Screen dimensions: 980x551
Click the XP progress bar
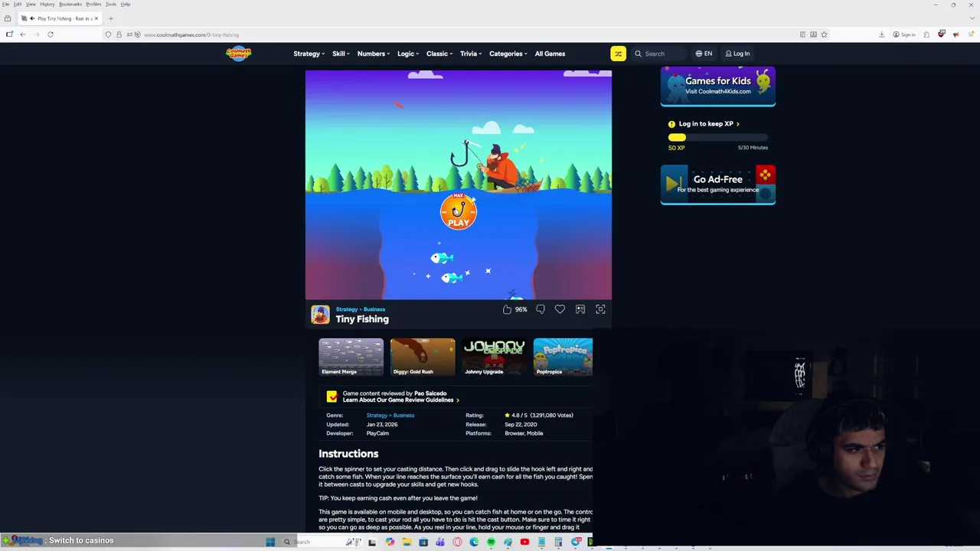[x=717, y=138]
